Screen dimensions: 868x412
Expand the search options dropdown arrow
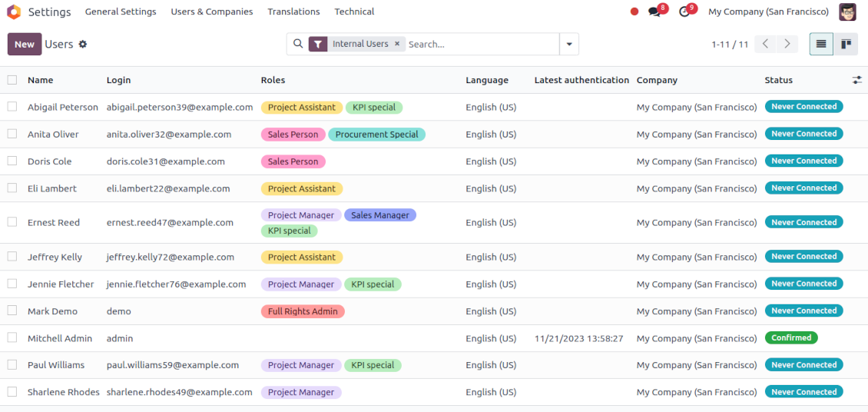click(569, 45)
